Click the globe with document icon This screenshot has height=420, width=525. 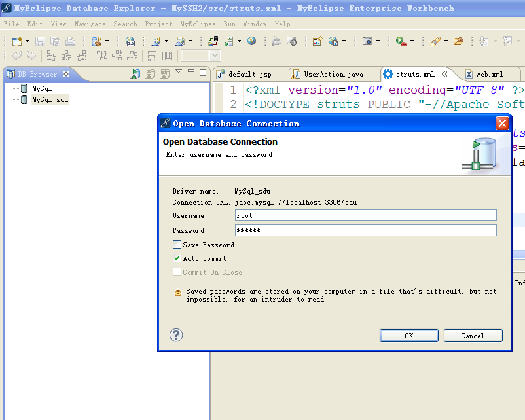333,41
